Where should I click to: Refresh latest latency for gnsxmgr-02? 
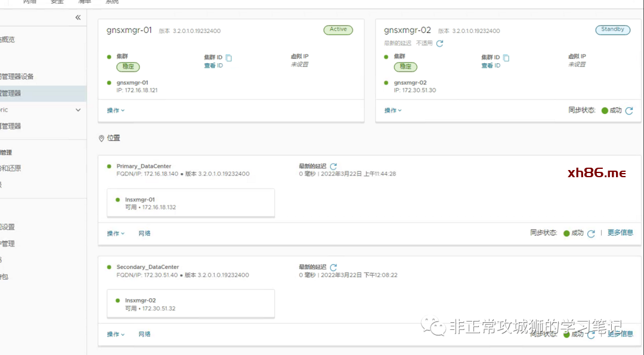439,44
